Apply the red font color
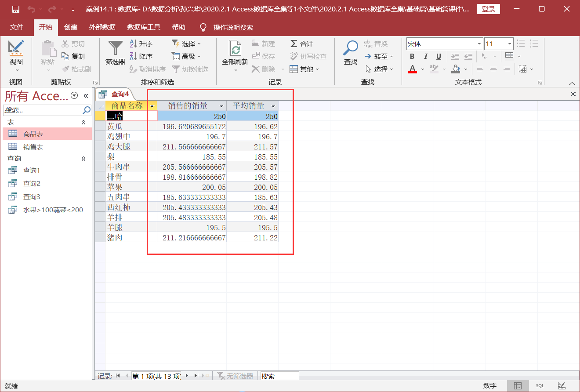The image size is (580, 392). [x=412, y=69]
